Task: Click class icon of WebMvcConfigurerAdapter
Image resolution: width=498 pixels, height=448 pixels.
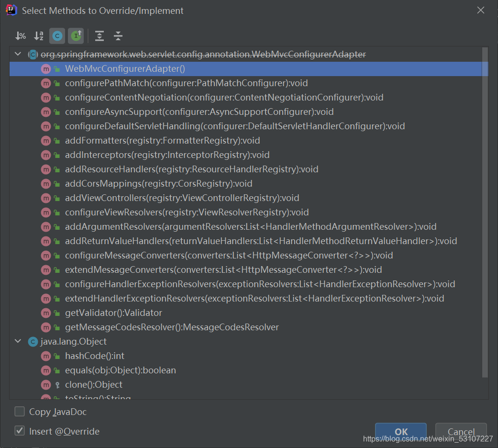Action: point(33,55)
